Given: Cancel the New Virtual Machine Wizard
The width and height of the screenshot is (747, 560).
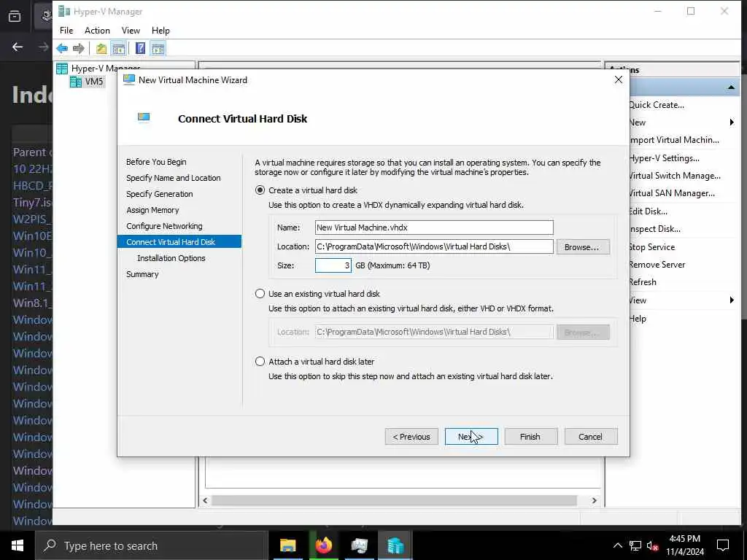Looking at the screenshot, I should 591,437.
